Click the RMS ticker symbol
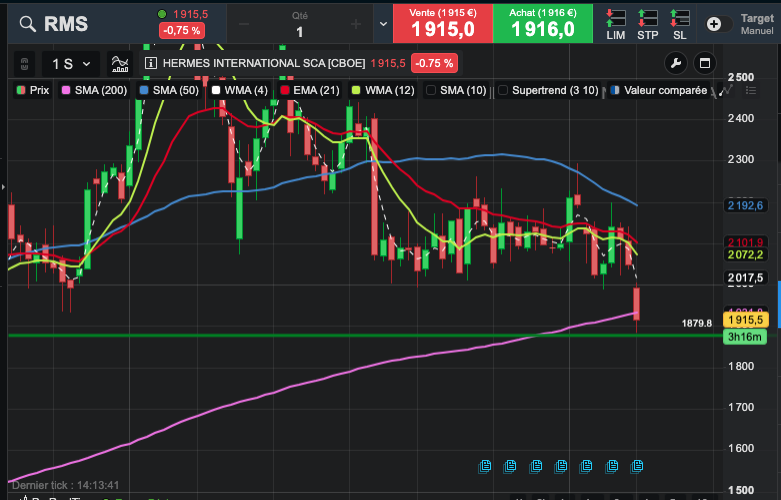The image size is (781, 500). point(66,24)
